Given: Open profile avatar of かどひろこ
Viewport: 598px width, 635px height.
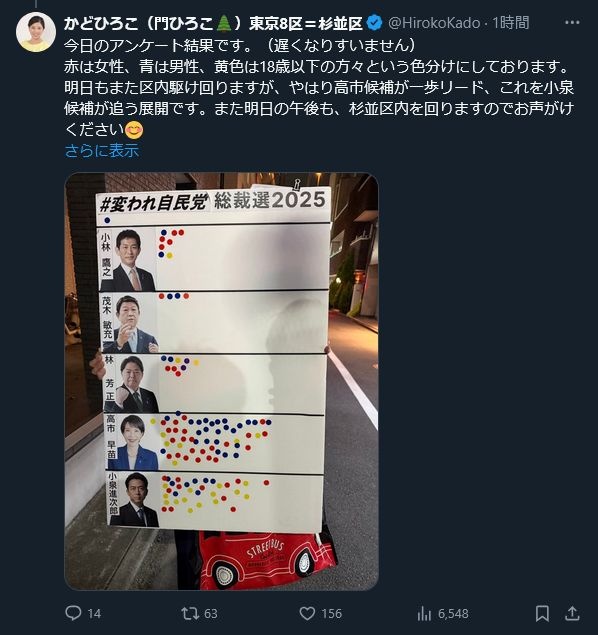Looking at the screenshot, I should tap(36, 32).
